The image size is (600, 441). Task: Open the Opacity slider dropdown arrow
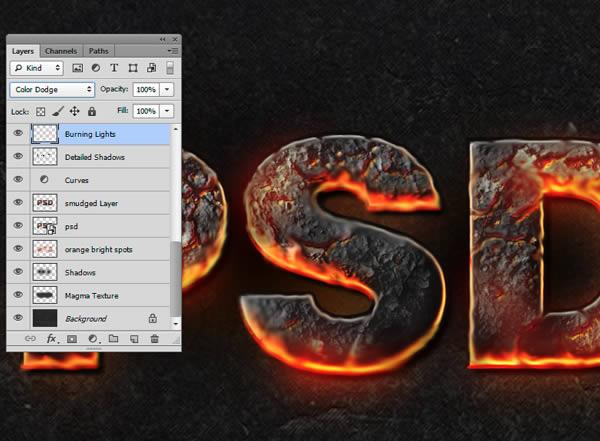(x=167, y=90)
